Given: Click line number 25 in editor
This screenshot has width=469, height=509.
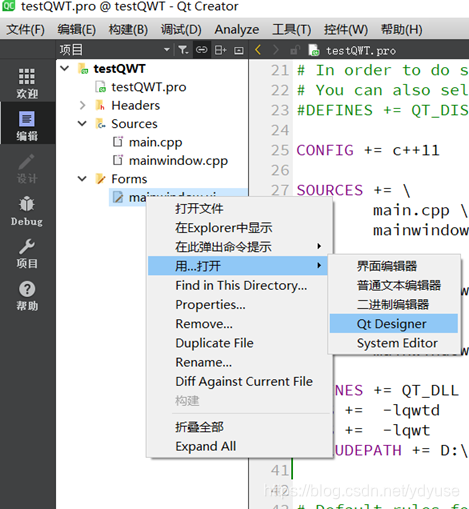Looking at the screenshot, I should coord(280,150).
